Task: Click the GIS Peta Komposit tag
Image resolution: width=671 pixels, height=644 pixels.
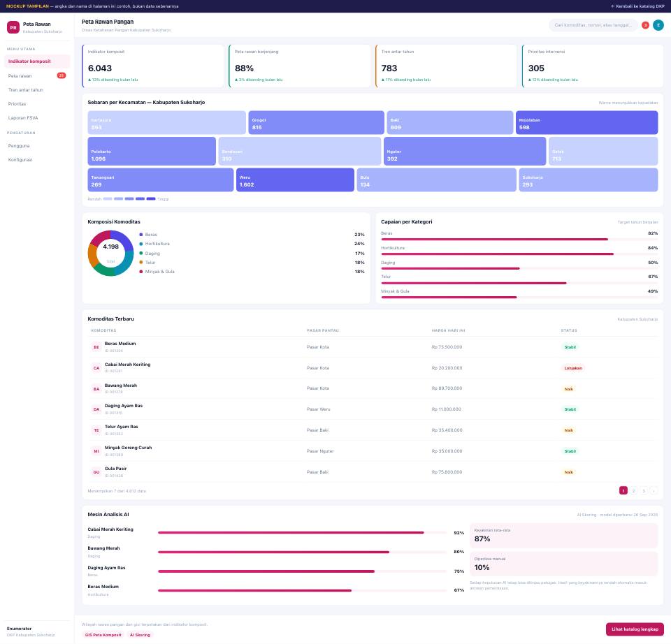Action: pyautogui.click(x=103, y=635)
